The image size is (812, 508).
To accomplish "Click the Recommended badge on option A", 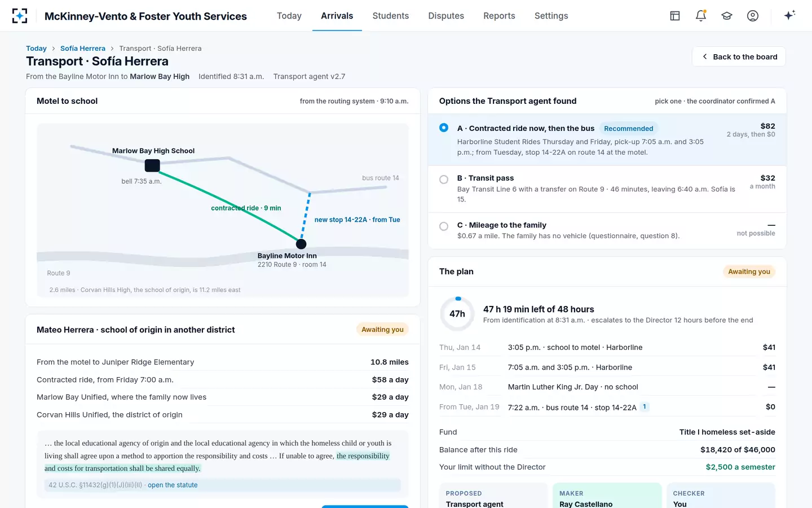I will click(x=628, y=129).
